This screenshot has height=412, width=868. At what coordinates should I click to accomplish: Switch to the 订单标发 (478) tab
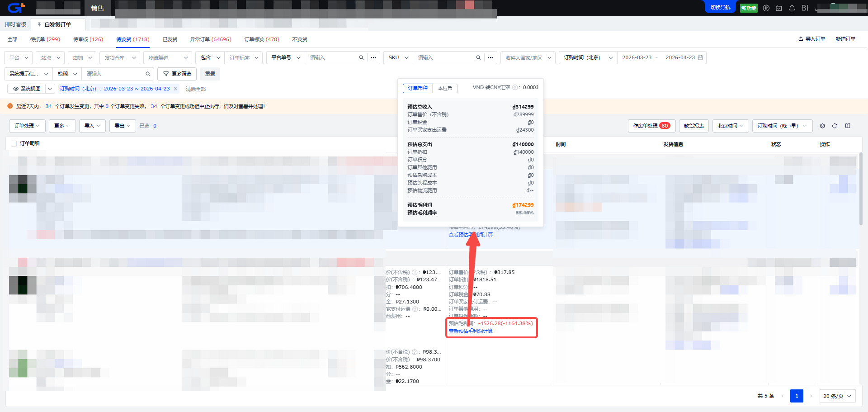(262, 39)
